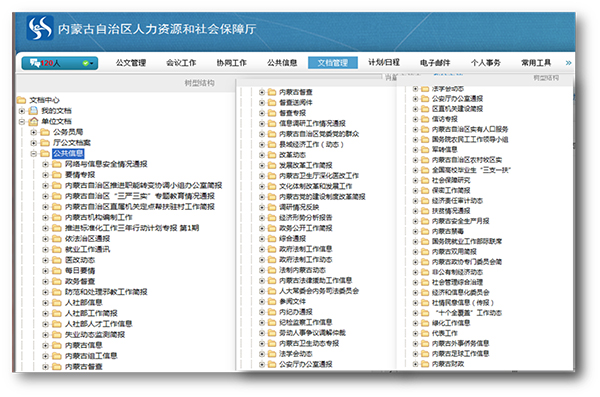The height and width of the screenshot is (397, 600).
Task: Click the 单位文档 home folder icon
Action: [33, 121]
